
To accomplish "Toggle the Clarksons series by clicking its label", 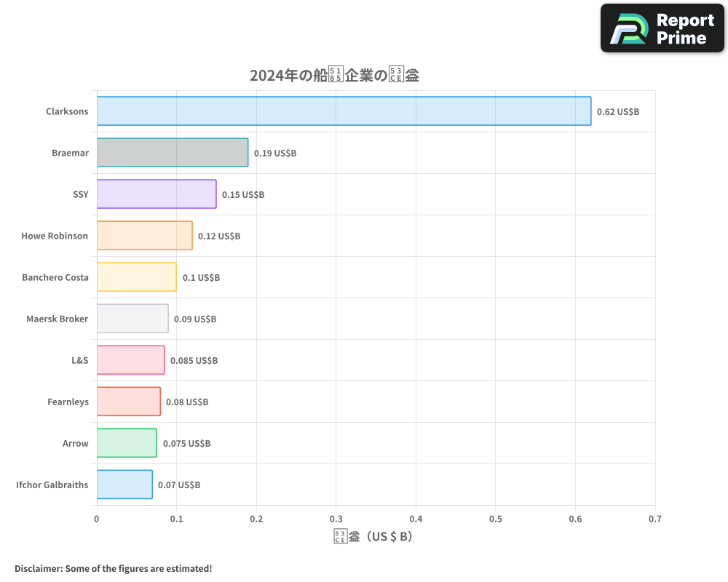I will 68,111.
